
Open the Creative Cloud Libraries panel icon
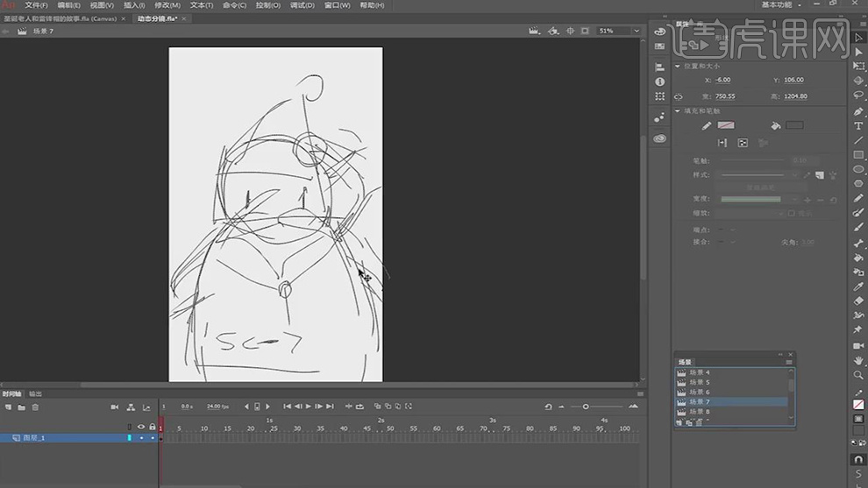click(659, 138)
